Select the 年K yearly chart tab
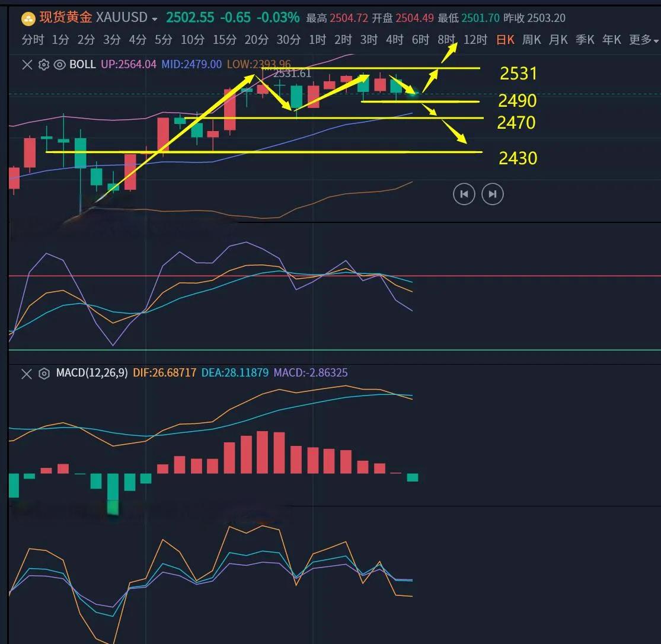The width and height of the screenshot is (661, 644). (x=611, y=40)
